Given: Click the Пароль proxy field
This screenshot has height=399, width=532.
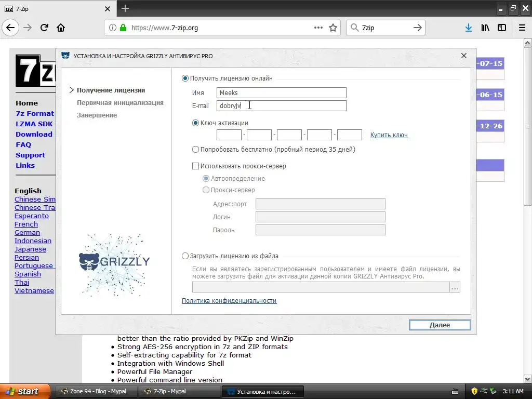Looking at the screenshot, I should [x=320, y=230].
